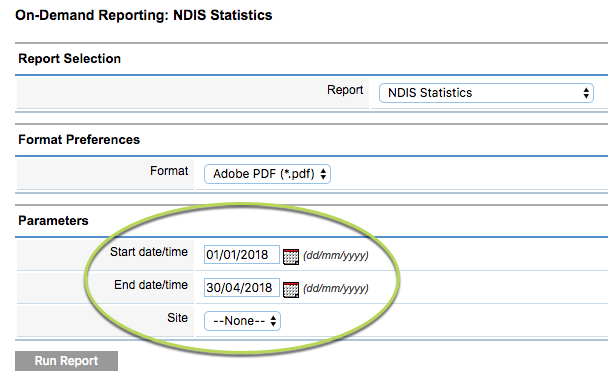This screenshot has width=608, height=379.
Task: Focus the End date field containing 30/04/2018
Action: pyautogui.click(x=242, y=287)
